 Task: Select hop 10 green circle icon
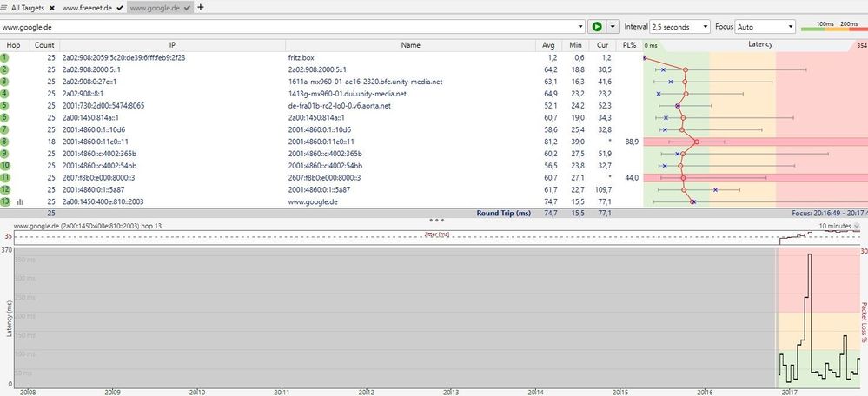click(4, 165)
